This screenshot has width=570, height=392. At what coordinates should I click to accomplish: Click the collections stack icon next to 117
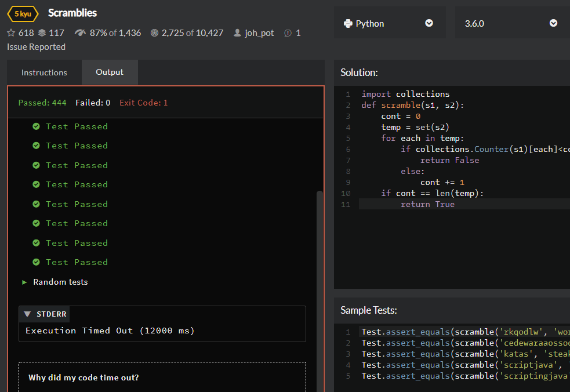tap(42, 33)
